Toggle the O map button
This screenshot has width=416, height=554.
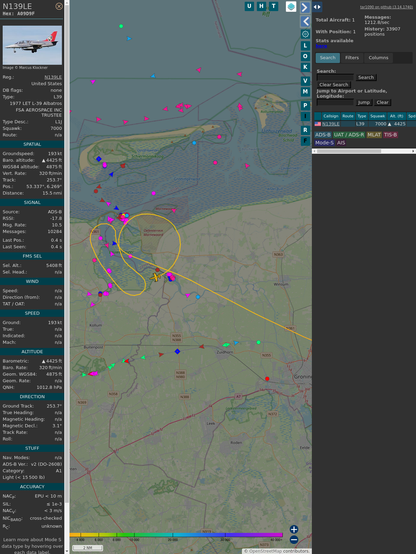[x=305, y=56]
